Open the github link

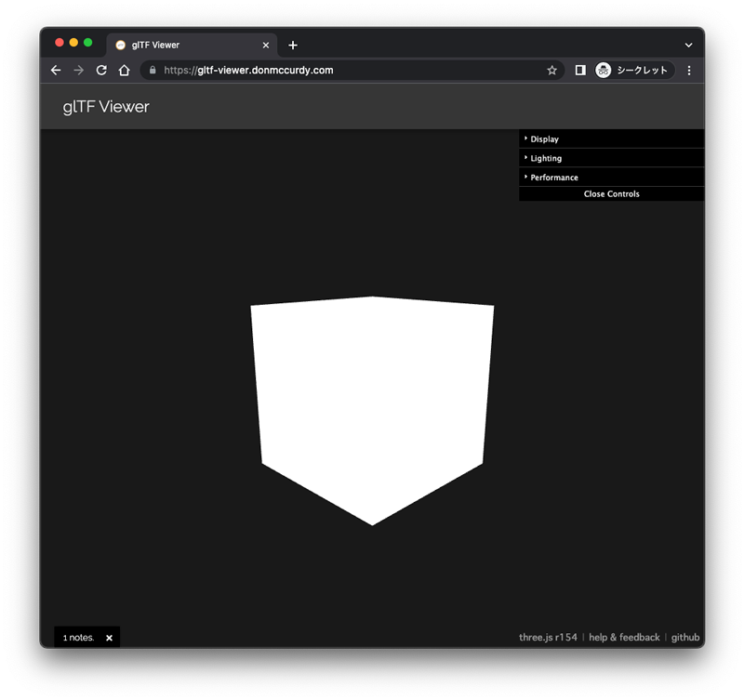click(x=685, y=637)
